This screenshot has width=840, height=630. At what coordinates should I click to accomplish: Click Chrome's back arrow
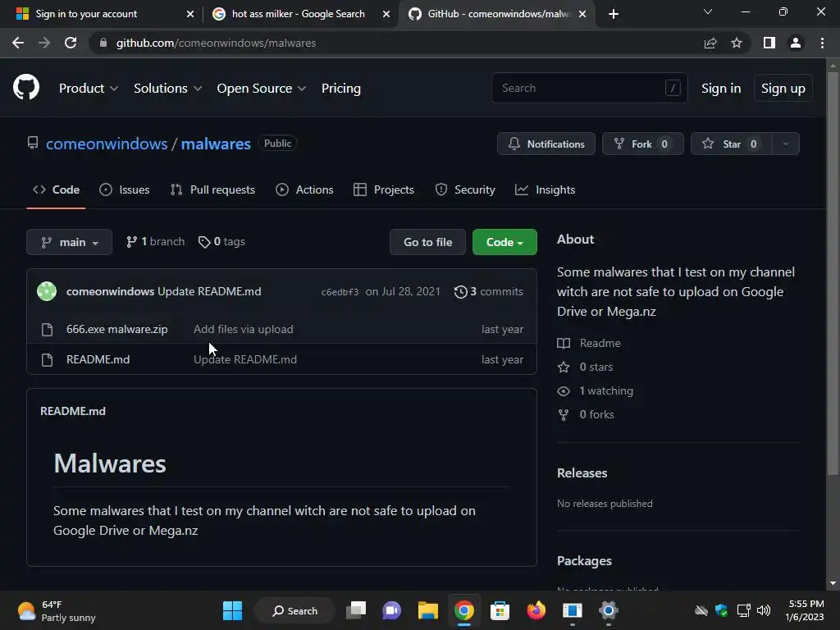click(18, 43)
